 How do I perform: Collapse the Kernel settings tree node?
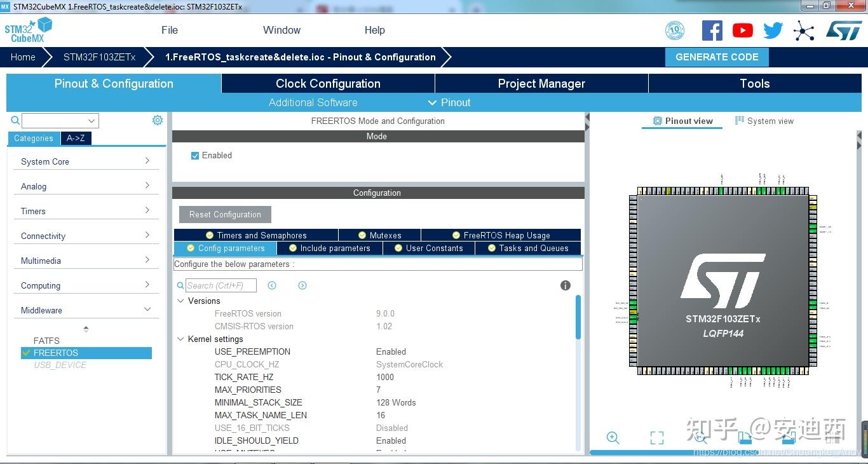[x=180, y=339]
